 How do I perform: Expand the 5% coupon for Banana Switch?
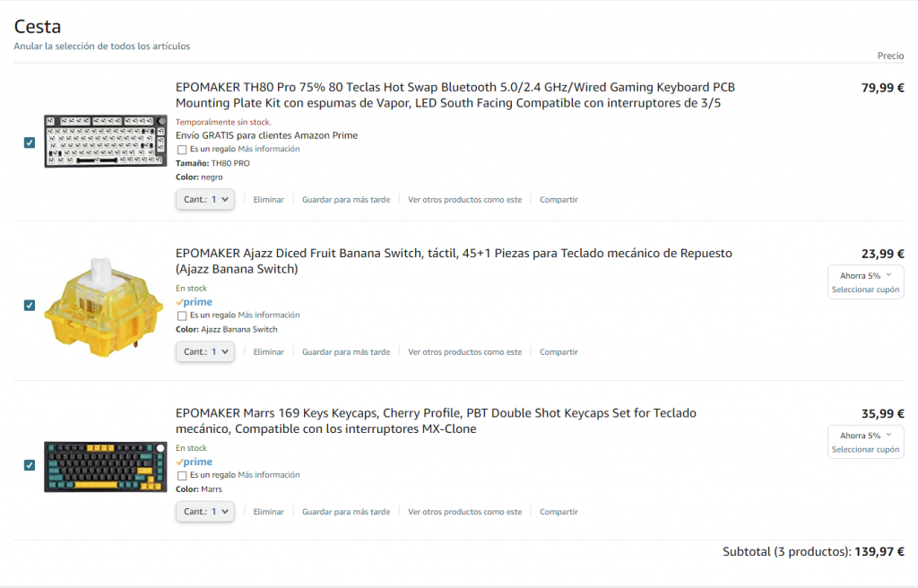[865, 275]
